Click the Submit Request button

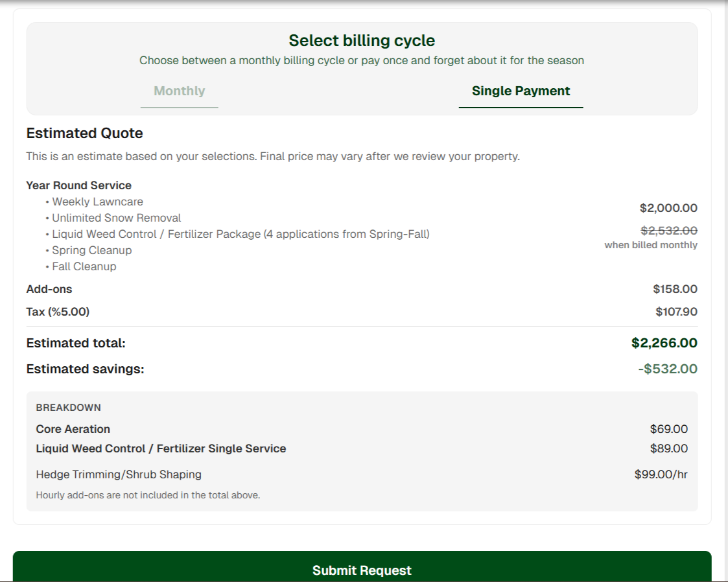pos(363,570)
